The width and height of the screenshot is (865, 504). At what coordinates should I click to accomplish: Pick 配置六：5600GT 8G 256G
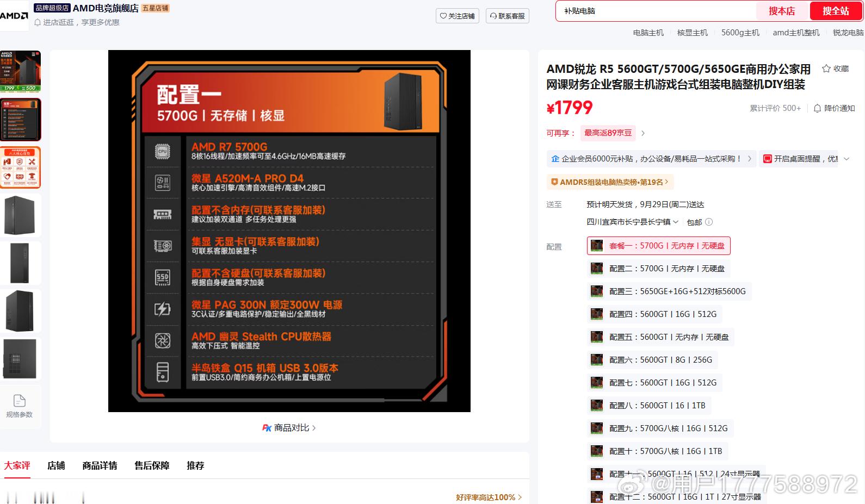(x=652, y=360)
